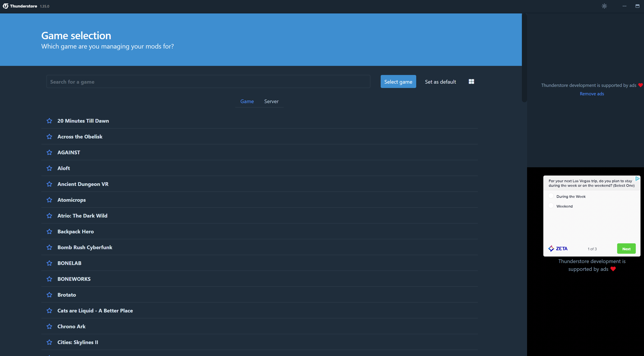Image resolution: width=644 pixels, height=356 pixels.
Task: Mark Backpack Hero as favorite
Action: click(49, 231)
